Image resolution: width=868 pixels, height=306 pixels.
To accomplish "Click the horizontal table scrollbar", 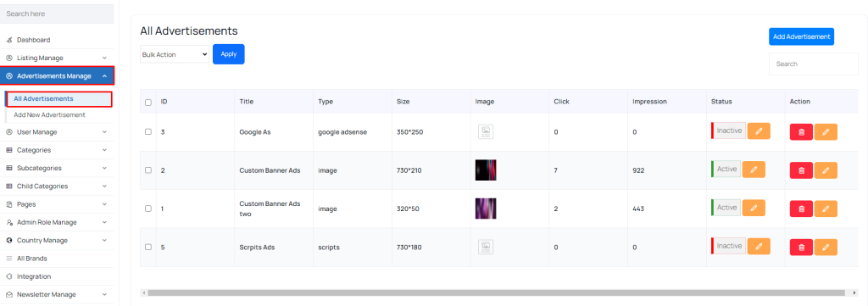I will [x=496, y=292].
